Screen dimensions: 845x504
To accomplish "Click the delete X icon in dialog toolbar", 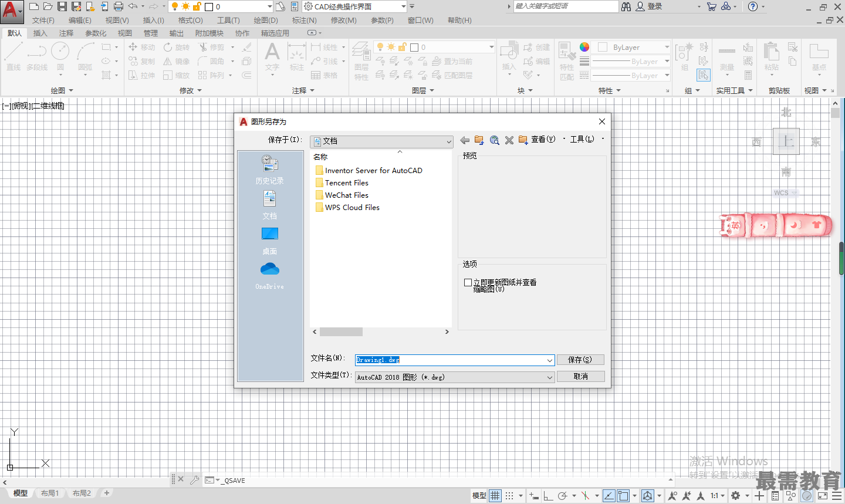I will point(509,140).
